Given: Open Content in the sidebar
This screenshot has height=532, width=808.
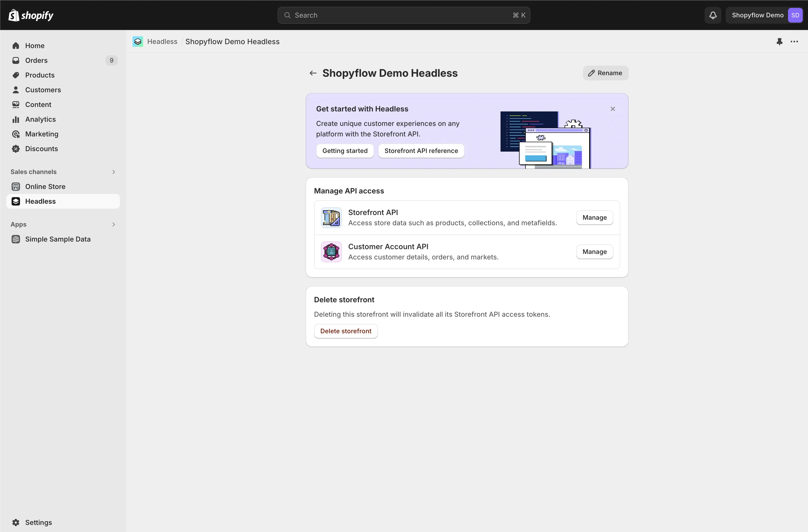Looking at the screenshot, I should point(63,105).
